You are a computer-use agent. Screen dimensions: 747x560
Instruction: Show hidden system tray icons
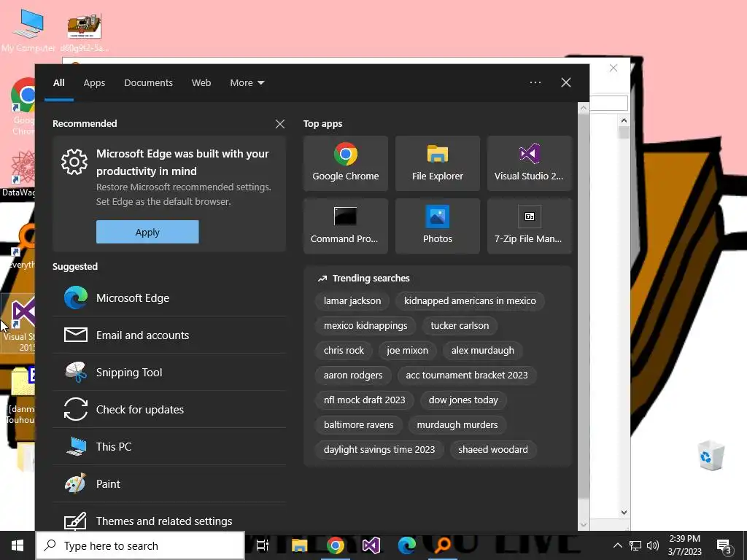pyautogui.click(x=617, y=545)
